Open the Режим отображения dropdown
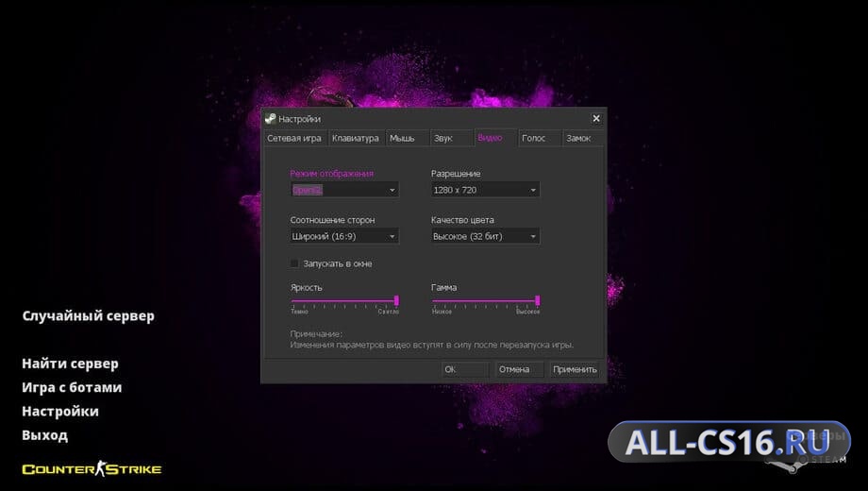Image resolution: width=868 pixels, height=491 pixels. 344,190
